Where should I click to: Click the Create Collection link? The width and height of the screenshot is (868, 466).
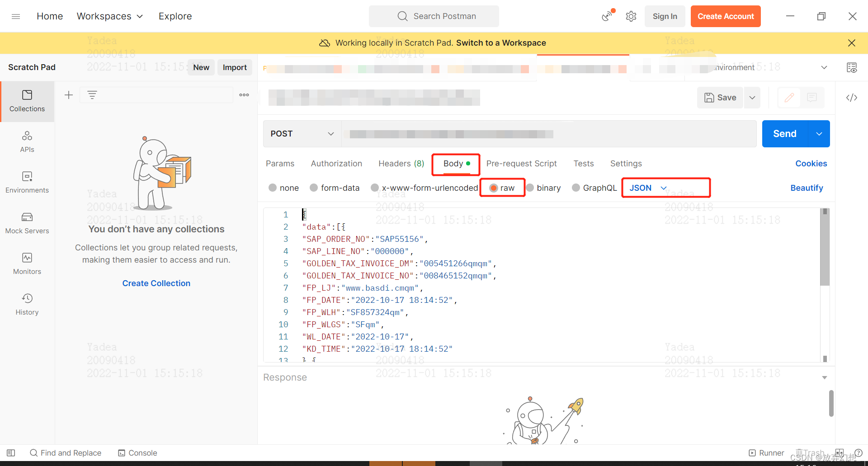click(156, 283)
